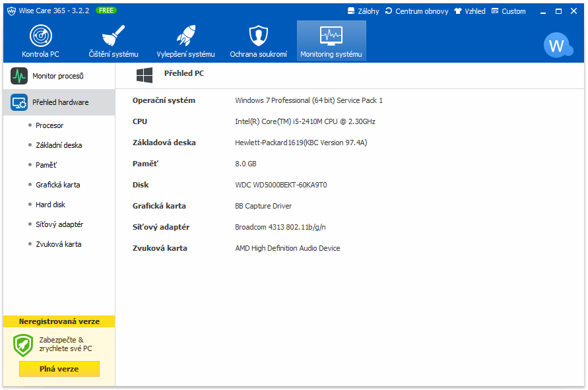588x390 pixels.
Task: Select Zvuková karta in sidebar list
Action: click(59, 244)
